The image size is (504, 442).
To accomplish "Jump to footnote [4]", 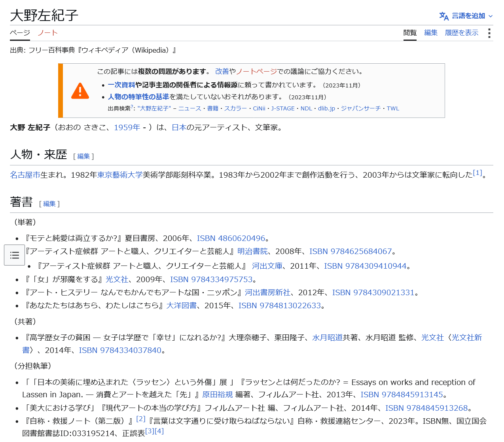I will 159,431.
